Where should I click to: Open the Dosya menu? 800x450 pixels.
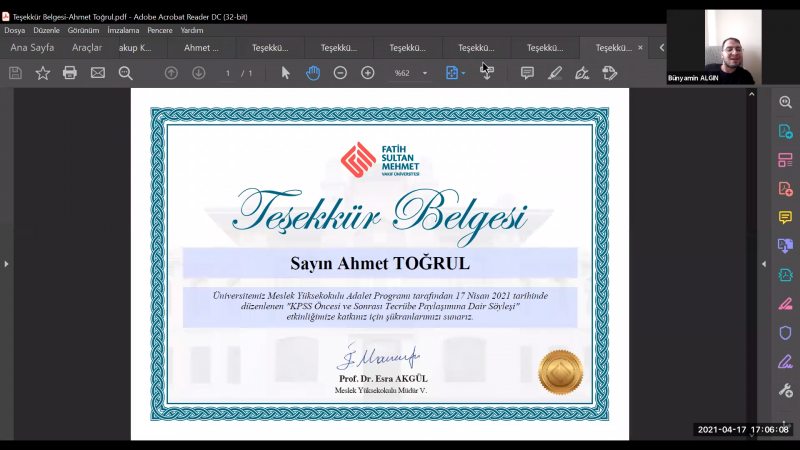click(x=15, y=30)
